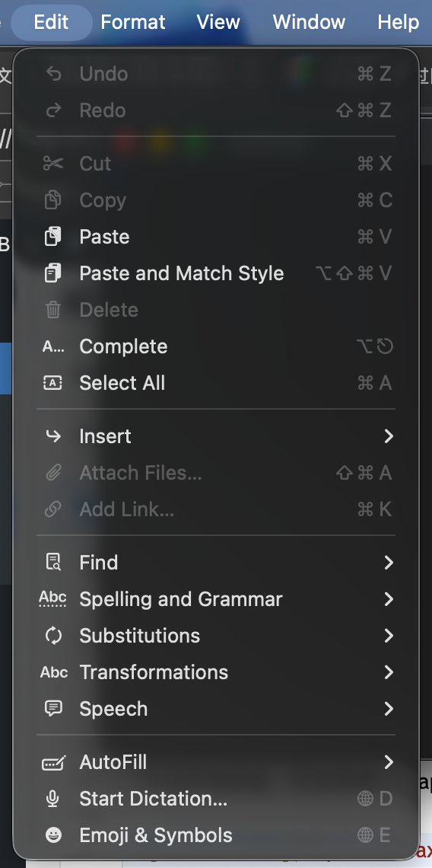Click the Undo curved arrow icon
This screenshot has height=868, width=432.
[53, 74]
